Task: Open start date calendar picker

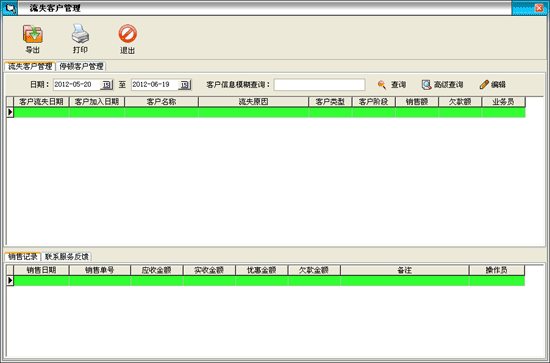Action: [106, 85]
